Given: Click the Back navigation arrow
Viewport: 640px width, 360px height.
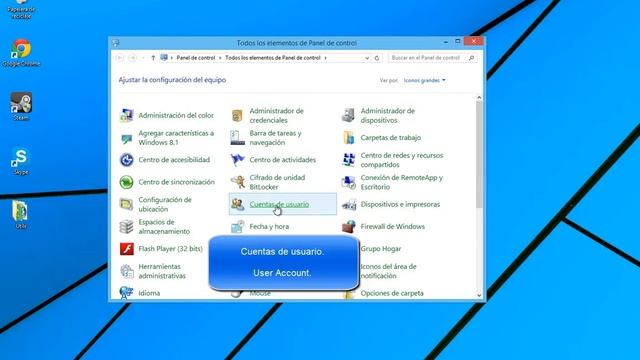Looking at the screenshot, I should tap(120, 58).
